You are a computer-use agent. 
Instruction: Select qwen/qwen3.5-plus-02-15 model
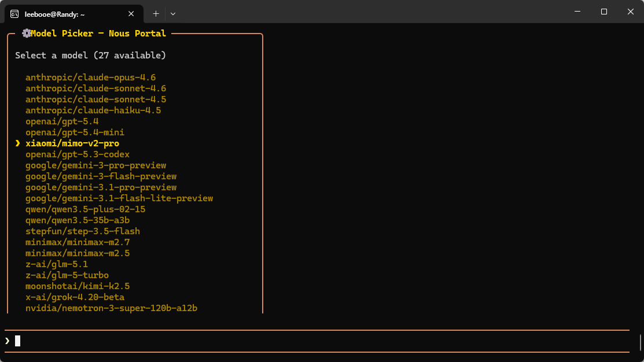[x=86, y=209]
